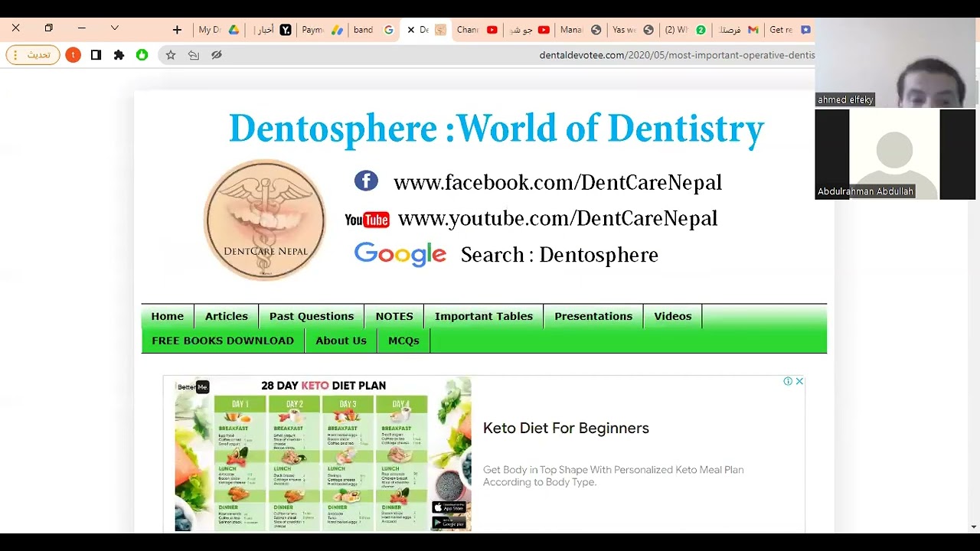
Task: Open the 'Keto Diet For Beginners' ad headline
Action: (566, 428)
